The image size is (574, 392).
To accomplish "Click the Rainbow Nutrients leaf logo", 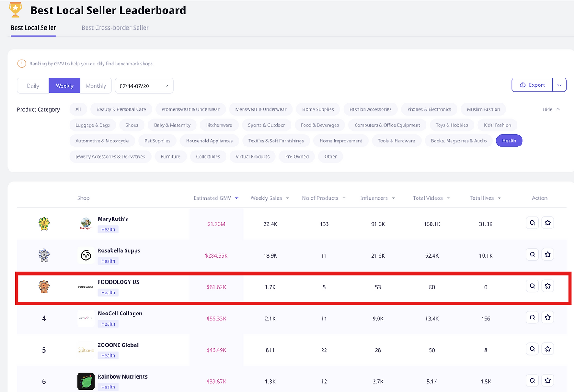I will pyautogui.click(x=86, y=381).
